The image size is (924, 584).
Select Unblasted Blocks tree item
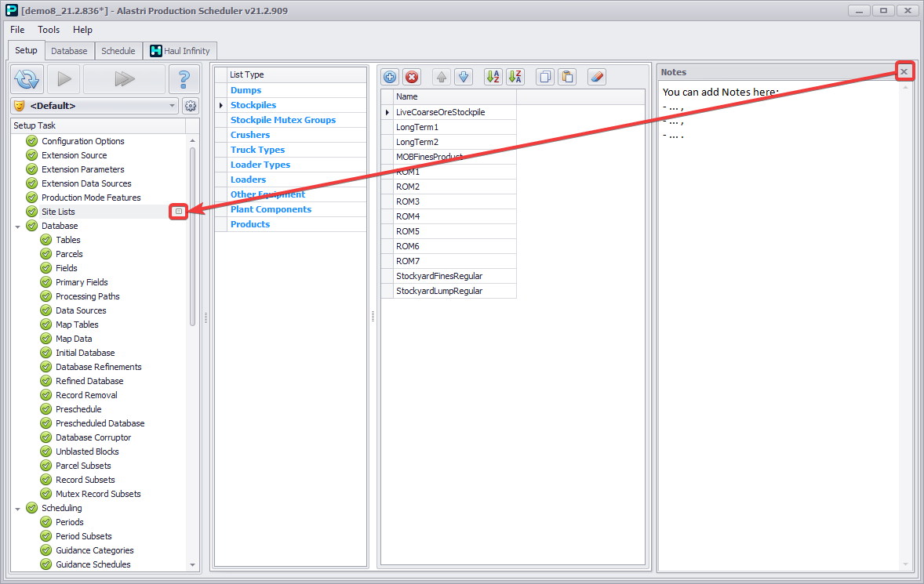(87, 452)
